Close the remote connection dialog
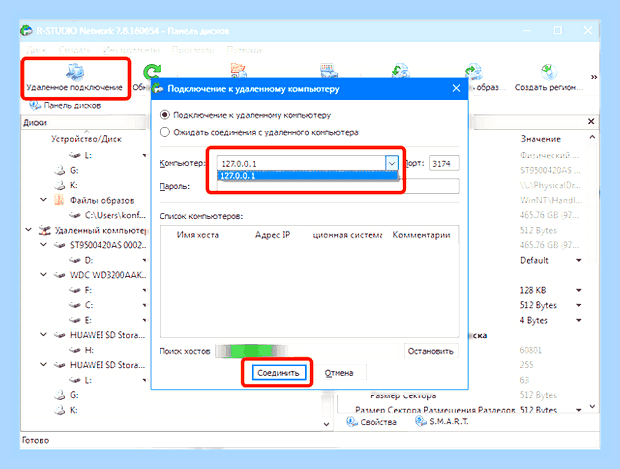 (x=456, y=88)
